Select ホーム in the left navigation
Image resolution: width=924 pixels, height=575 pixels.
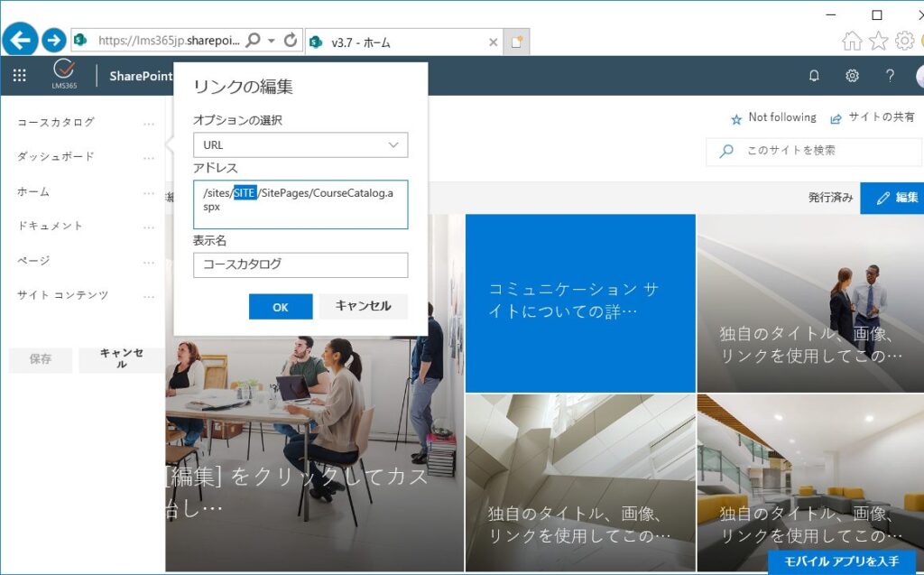33,192
